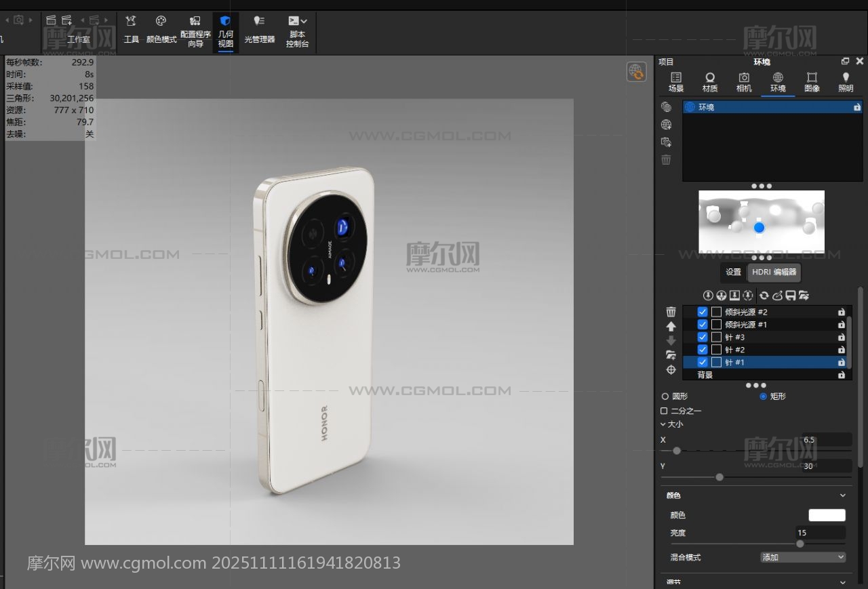Click the 设置 (Settings) button
The height and width of the screenshot is (589, 868).
(733, 272)
